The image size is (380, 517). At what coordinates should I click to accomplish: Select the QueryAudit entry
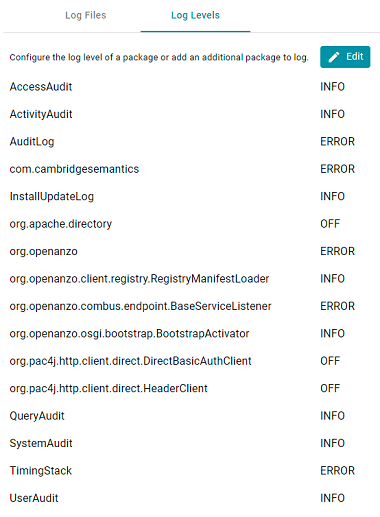click(37, 416)
